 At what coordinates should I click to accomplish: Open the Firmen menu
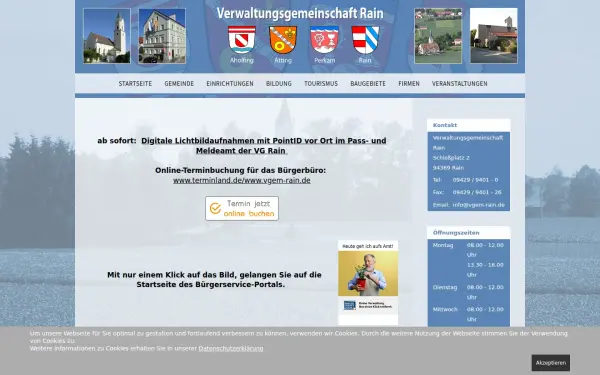point(409,83)
